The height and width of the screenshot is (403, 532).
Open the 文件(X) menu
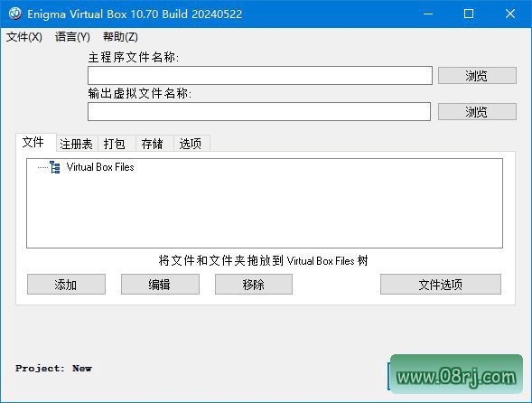click(24, 37)
